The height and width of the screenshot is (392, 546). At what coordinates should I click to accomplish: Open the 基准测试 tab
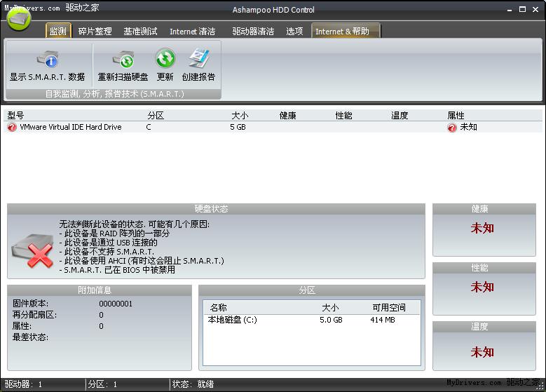coord(140,32)
